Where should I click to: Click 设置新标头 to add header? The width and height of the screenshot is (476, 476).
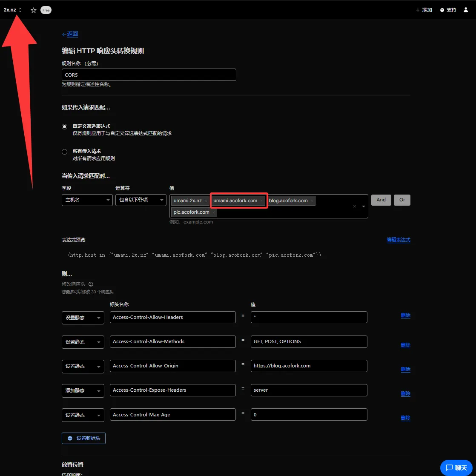(x=83, y=438)
